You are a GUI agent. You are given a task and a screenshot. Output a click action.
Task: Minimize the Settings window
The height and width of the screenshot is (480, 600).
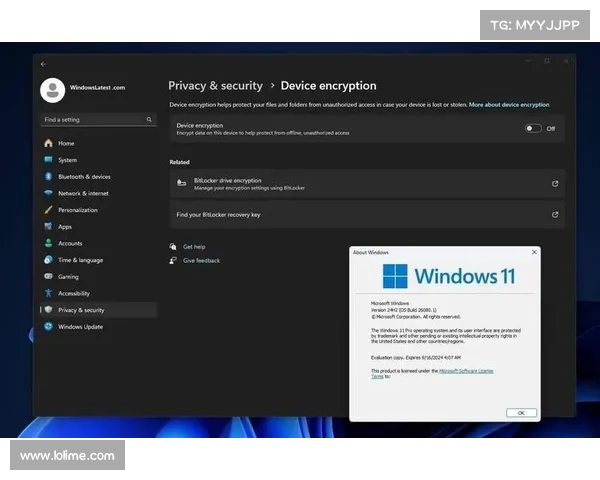528,61
